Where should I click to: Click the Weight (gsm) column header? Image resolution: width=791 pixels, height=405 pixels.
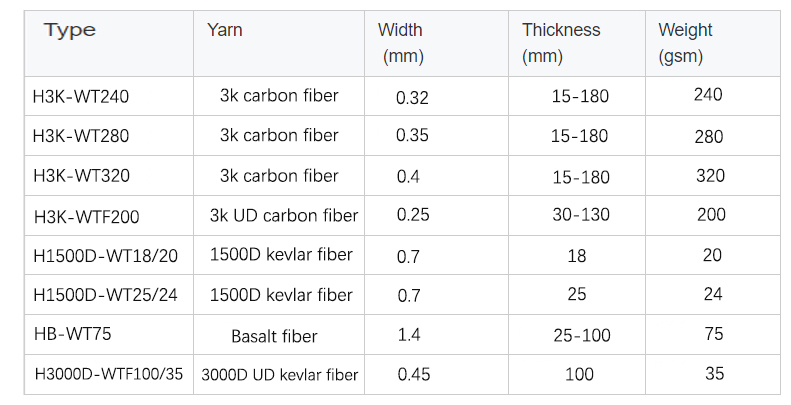coord(685,43)
